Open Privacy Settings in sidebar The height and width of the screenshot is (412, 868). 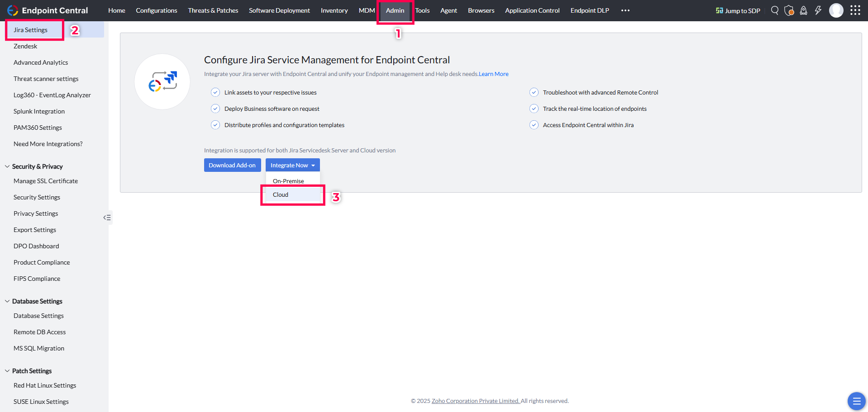[36, 213]
